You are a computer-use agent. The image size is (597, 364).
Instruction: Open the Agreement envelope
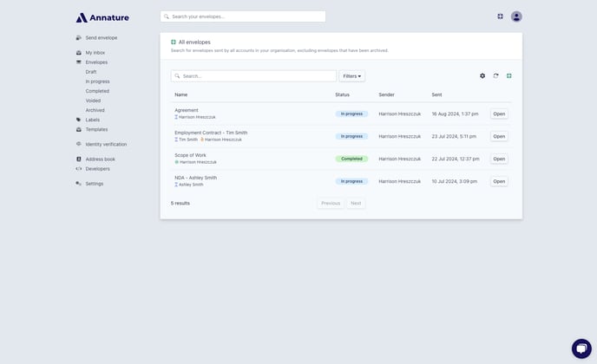click(x=499, y=114)
